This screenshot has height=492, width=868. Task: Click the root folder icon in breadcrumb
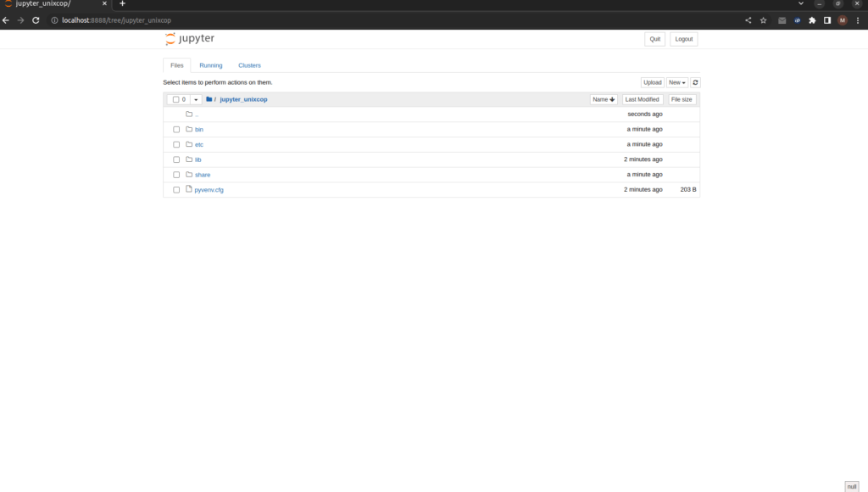pyautogui.click(x=209, y=99)
